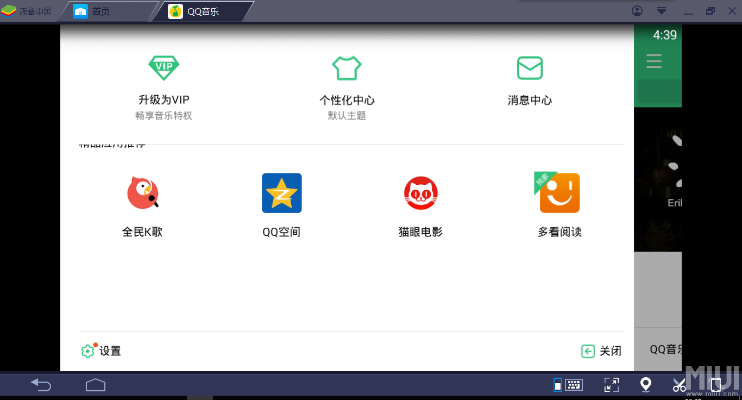Click the scissors screenshot icon
This screenshot has height=400, width=742.
coord(679,385)
